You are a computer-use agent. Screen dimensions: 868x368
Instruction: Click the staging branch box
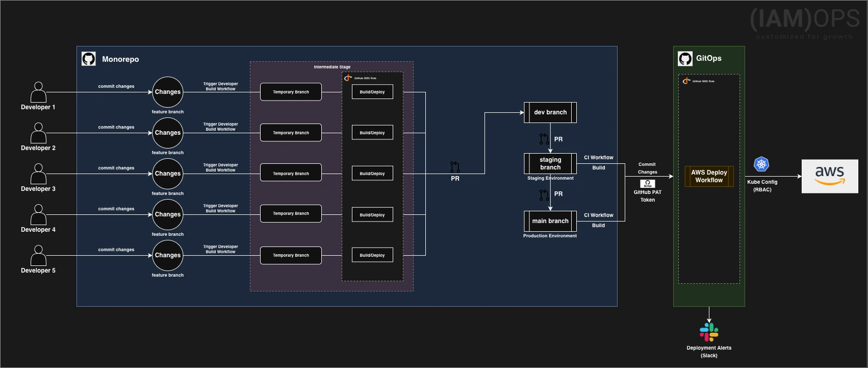(550, 163)
